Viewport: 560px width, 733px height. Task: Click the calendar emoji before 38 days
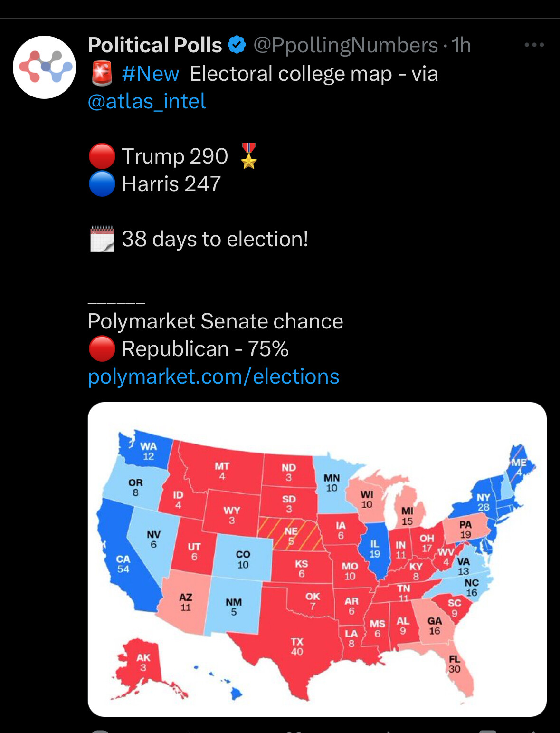pyautogui.click(x=102, y=239)
